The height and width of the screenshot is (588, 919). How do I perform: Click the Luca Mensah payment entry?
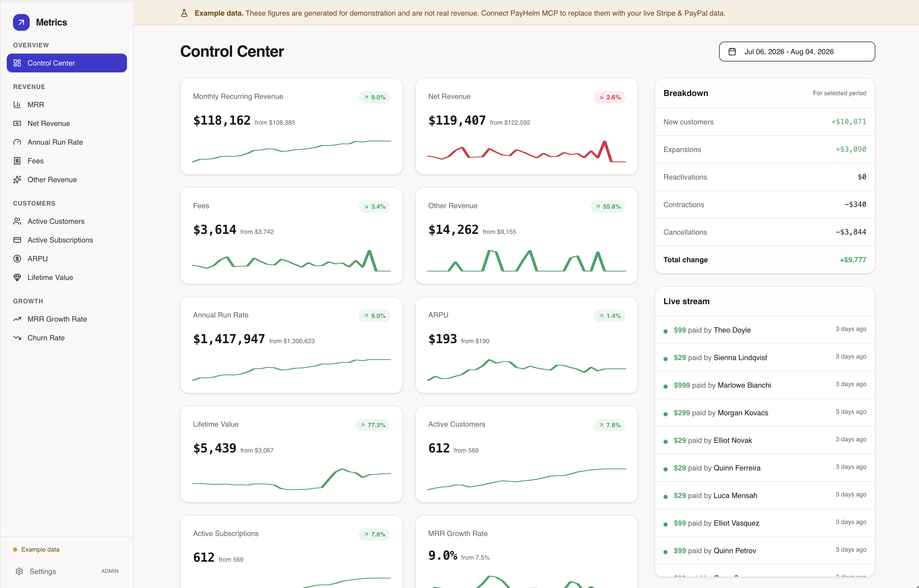click(765, 495)
